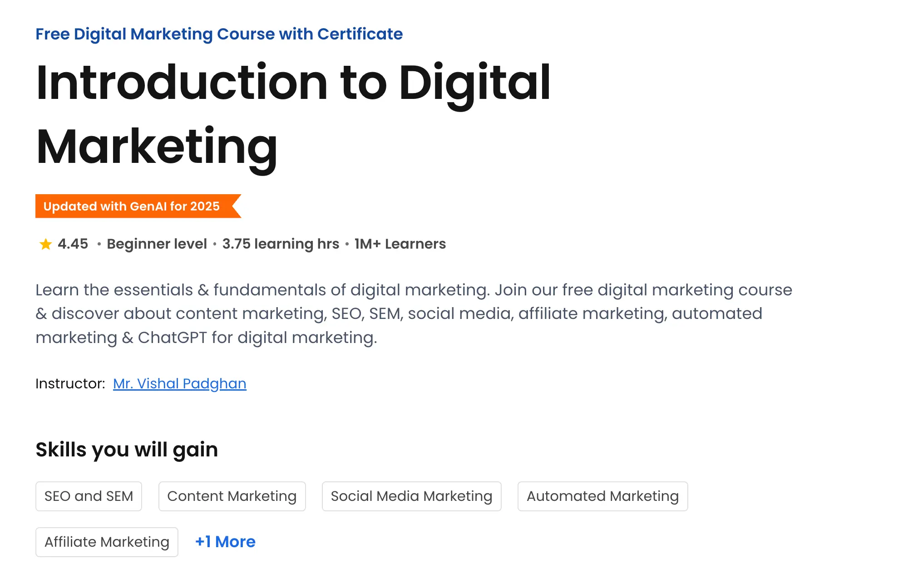Expand the +1 More skills list
The width and height of the screenshot is (908, 588).
(x=225, y=542)
